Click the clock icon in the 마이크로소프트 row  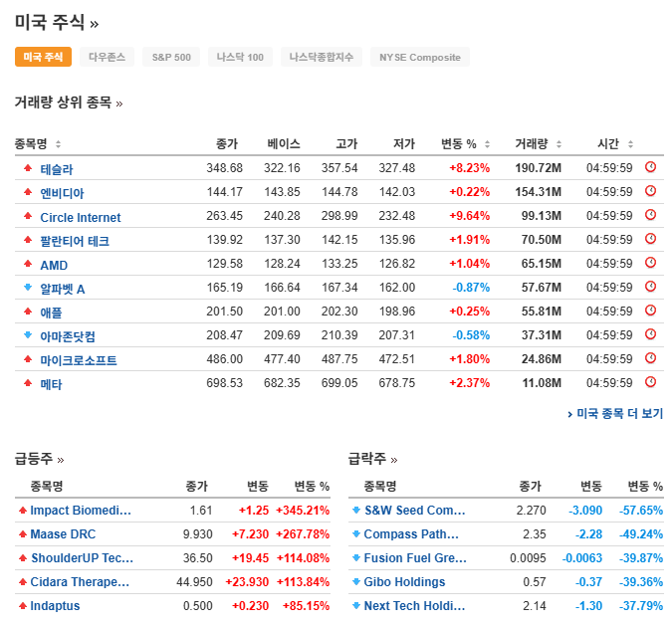coord(650,358)
